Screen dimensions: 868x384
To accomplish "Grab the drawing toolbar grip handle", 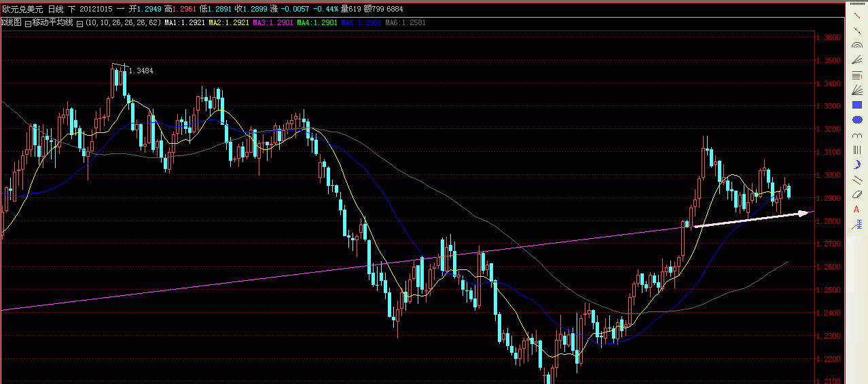I will pyautogui.click(x=856, y=5).
